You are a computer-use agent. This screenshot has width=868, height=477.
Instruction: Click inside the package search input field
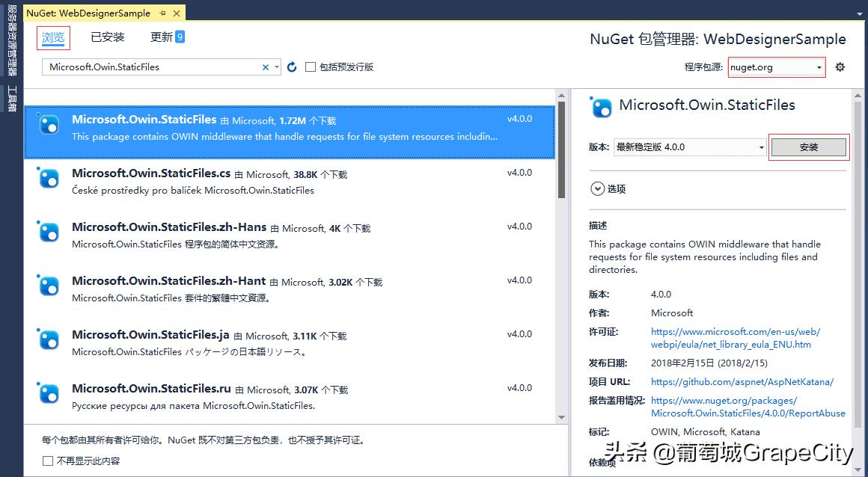pos(150,67)
